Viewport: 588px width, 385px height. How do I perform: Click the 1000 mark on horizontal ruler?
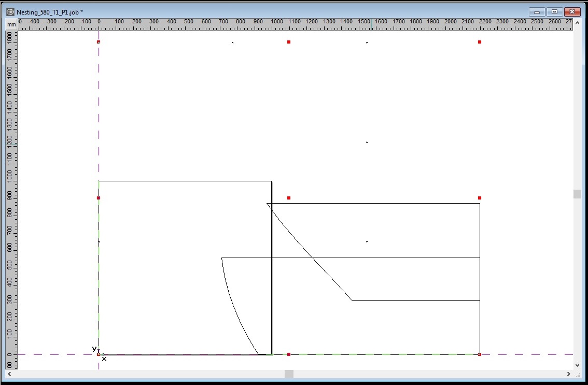click(277, 21)
